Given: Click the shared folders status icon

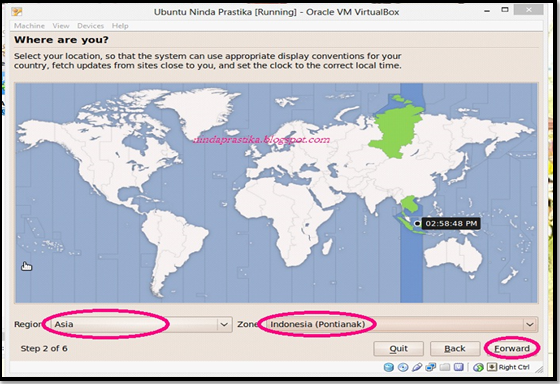Looking at the screenshot, I should (445, 367).
